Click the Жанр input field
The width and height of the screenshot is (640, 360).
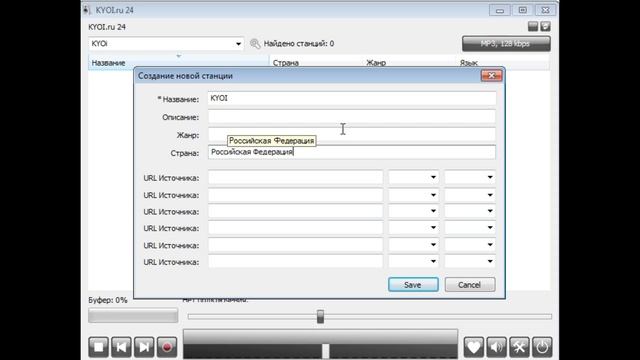point(352,135)
